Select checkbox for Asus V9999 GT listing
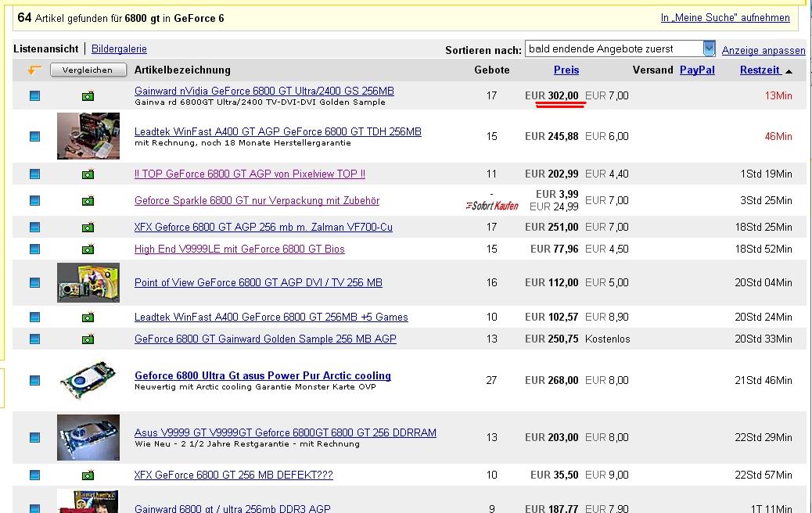 click(x=34, y=437)
